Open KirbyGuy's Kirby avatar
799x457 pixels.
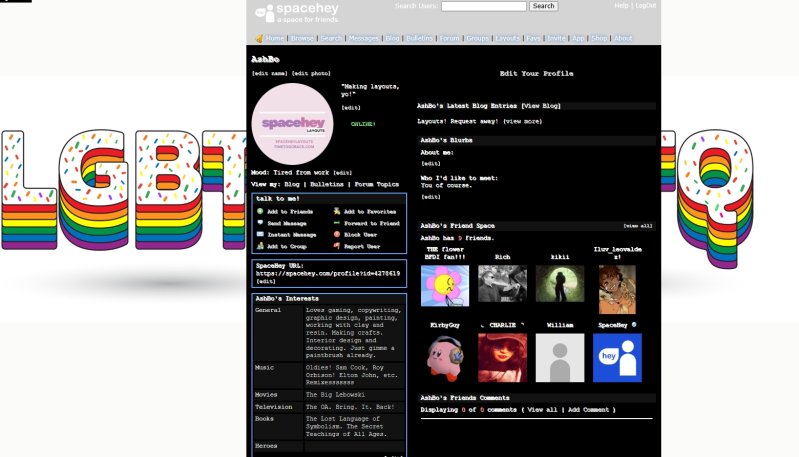(x=445, y=358)
